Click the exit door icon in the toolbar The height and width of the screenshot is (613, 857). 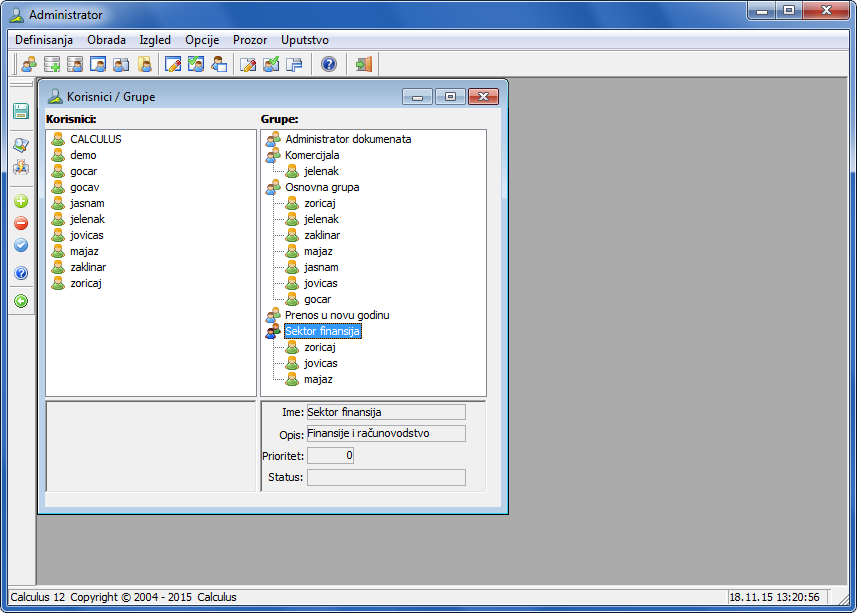[363, 64]
